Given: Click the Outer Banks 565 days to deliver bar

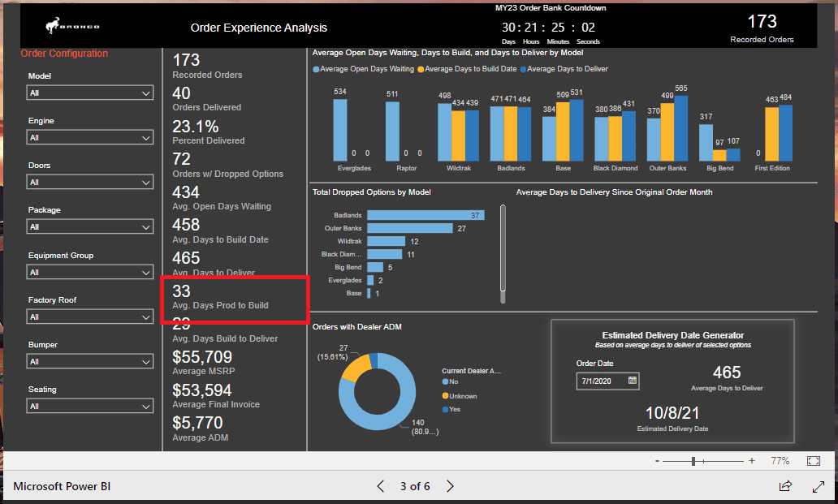Looking at the screenshot, I should pos(680,128).
